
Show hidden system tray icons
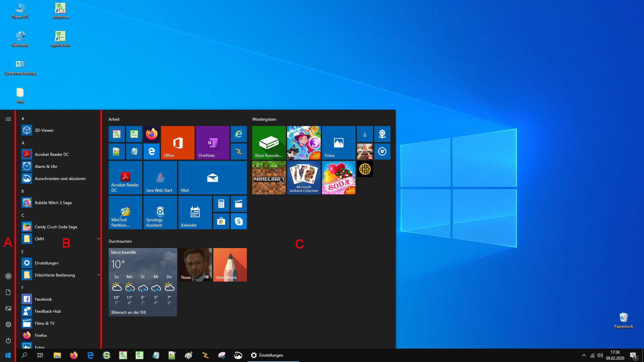584,355
